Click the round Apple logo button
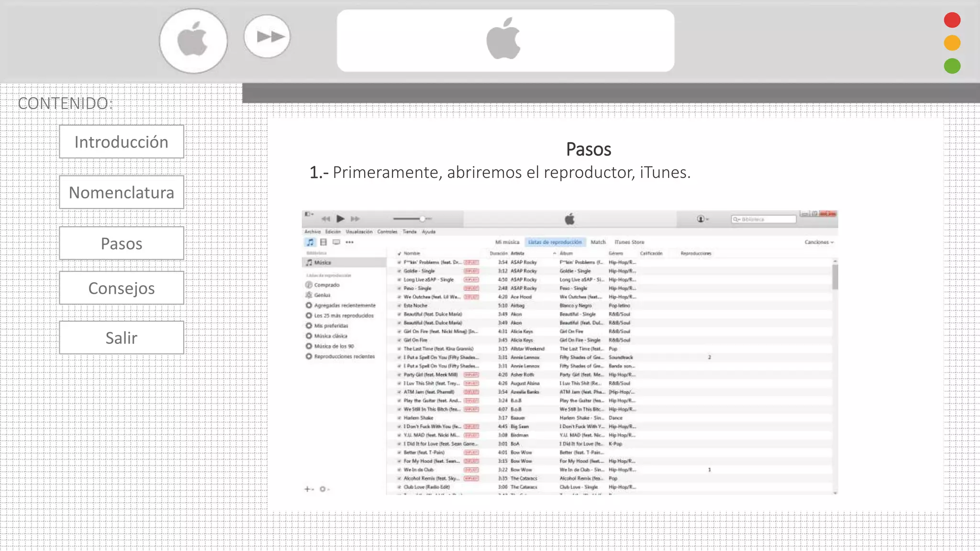The image size is (980, 551). click(x=193, y=41)
